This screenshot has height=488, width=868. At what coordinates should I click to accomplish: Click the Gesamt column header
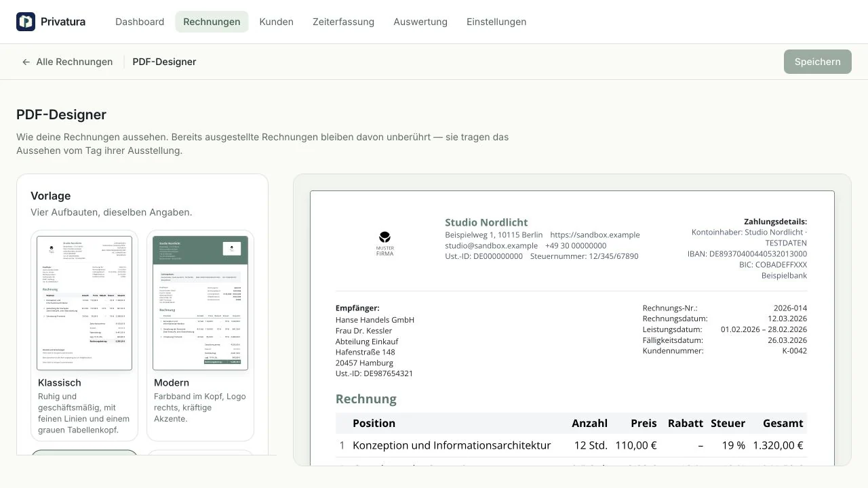point(783,423)
